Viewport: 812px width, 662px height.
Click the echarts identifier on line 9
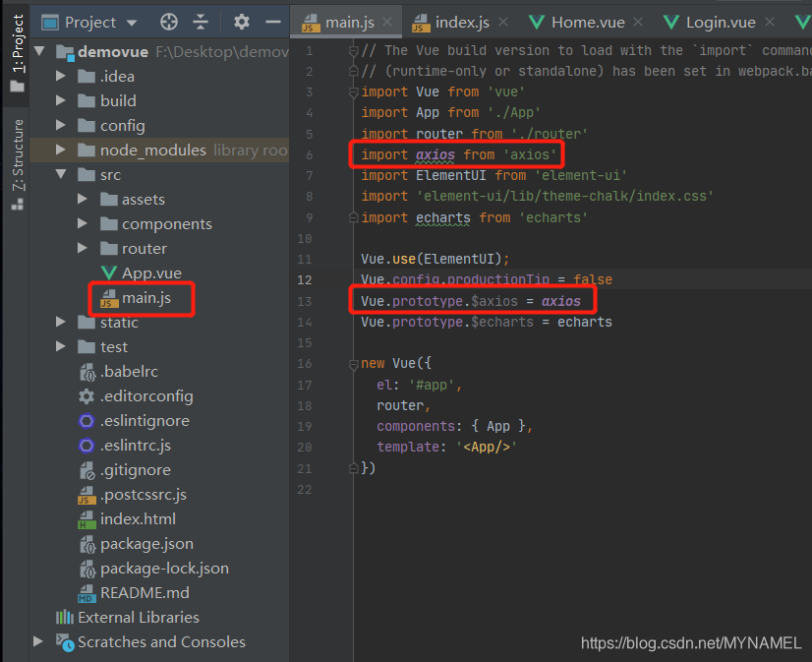(443, 217)
